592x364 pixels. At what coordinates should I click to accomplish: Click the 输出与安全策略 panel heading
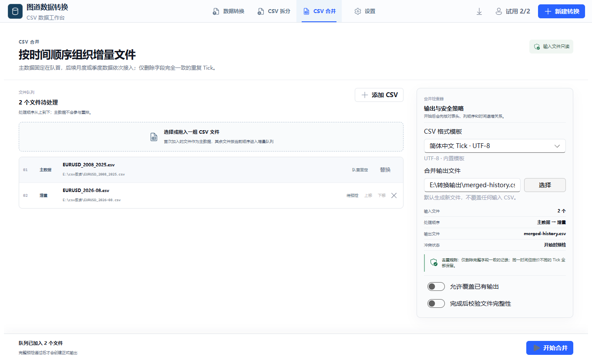pos(444,108)
